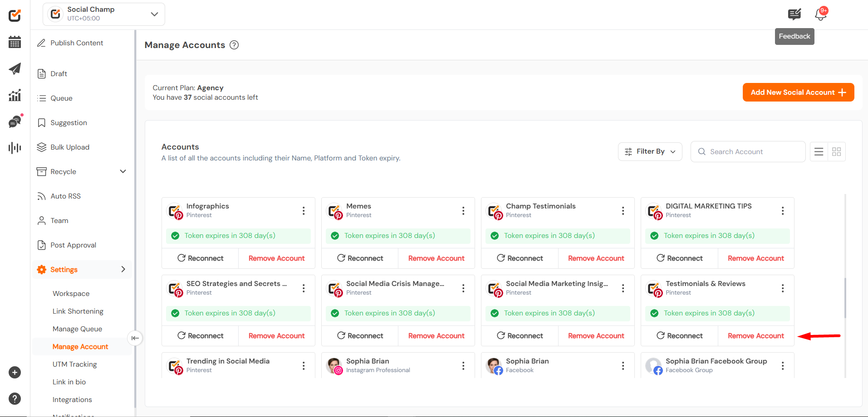Switch to grid view layout

(x=837, y=152)
